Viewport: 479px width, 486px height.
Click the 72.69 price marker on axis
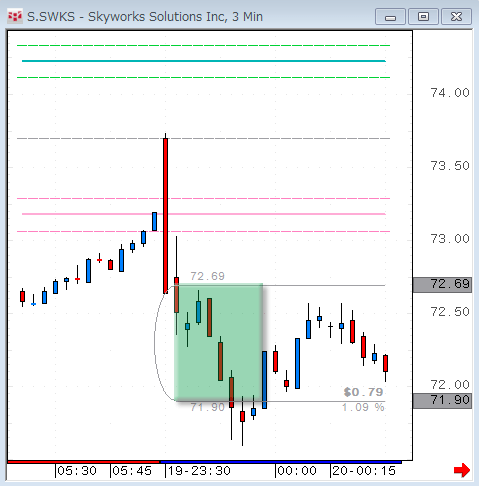click(x=442, y=284)
